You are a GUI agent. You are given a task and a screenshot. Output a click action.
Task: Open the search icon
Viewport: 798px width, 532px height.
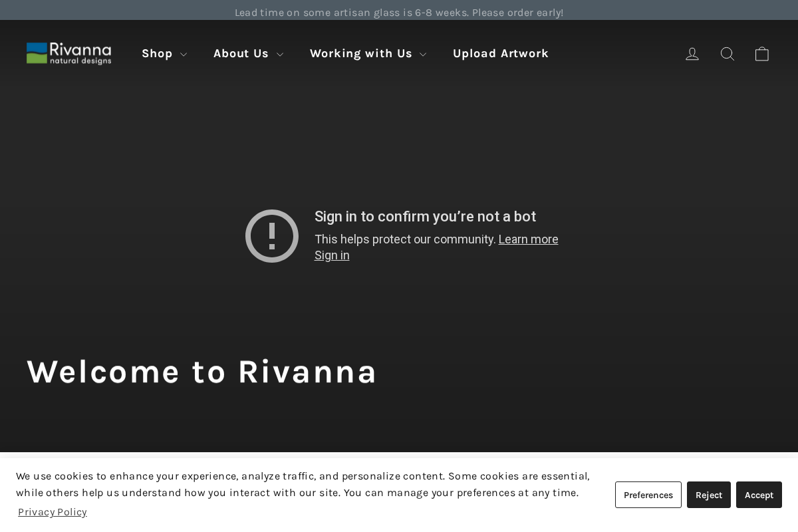click(x=727, y=53)
